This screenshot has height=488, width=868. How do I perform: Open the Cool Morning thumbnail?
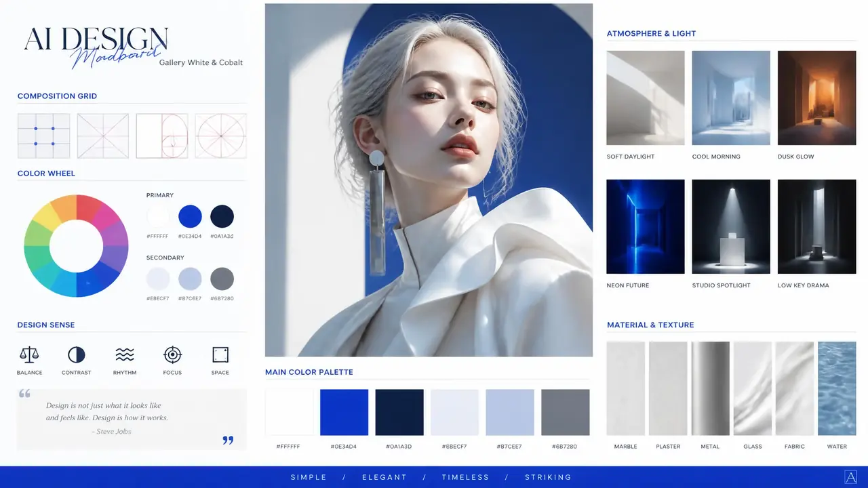coord(731,98)
